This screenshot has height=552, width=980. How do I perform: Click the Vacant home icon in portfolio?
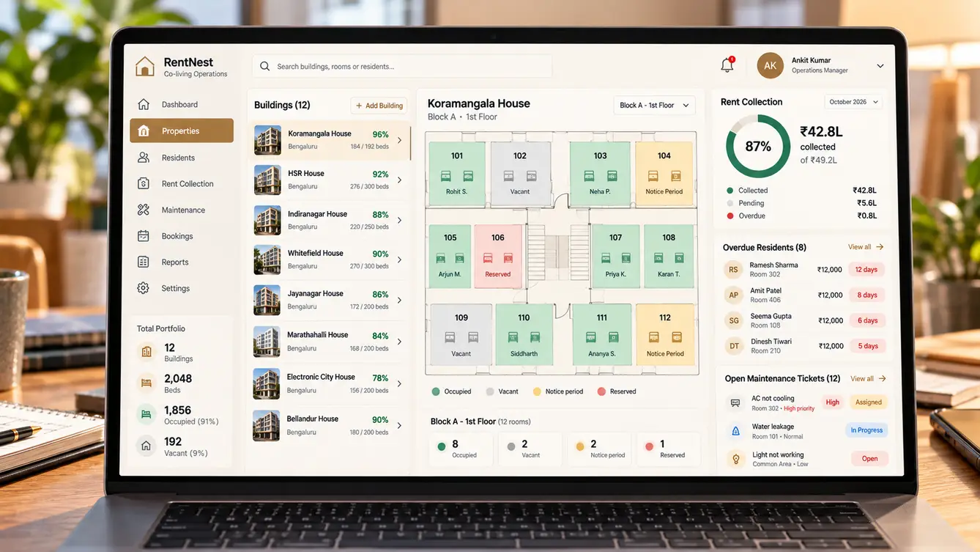pos(146,446)
